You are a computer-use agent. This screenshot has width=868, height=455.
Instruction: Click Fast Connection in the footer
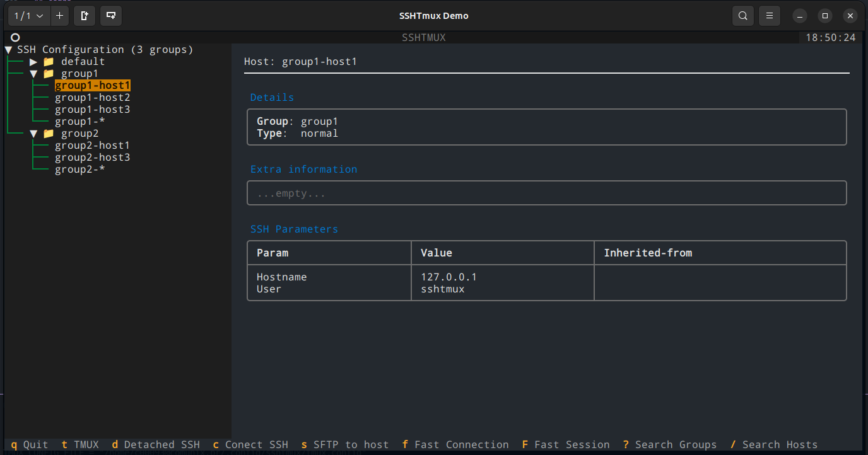[x=455, y=445]
